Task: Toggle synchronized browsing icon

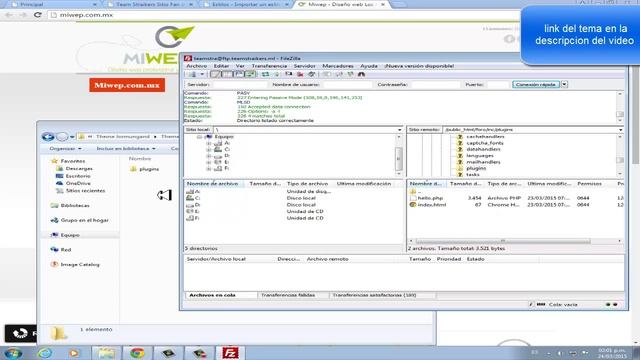Action: click(350, 74)
